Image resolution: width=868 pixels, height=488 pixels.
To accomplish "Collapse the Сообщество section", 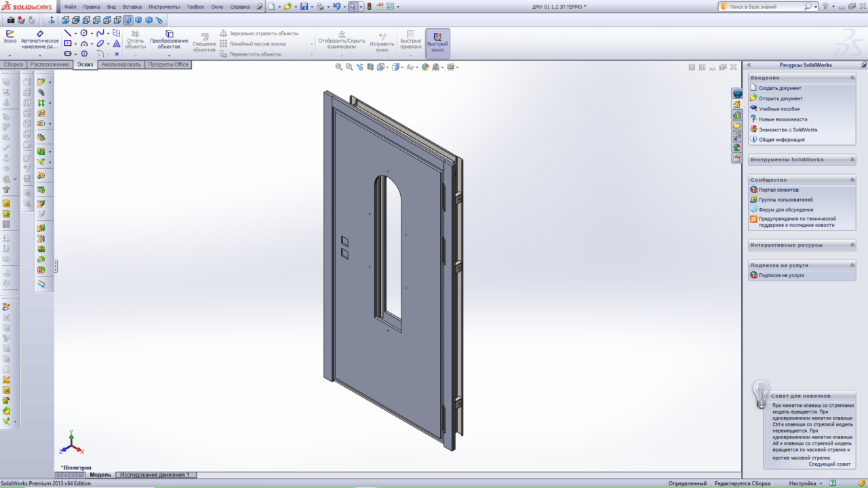I will 852,180.
